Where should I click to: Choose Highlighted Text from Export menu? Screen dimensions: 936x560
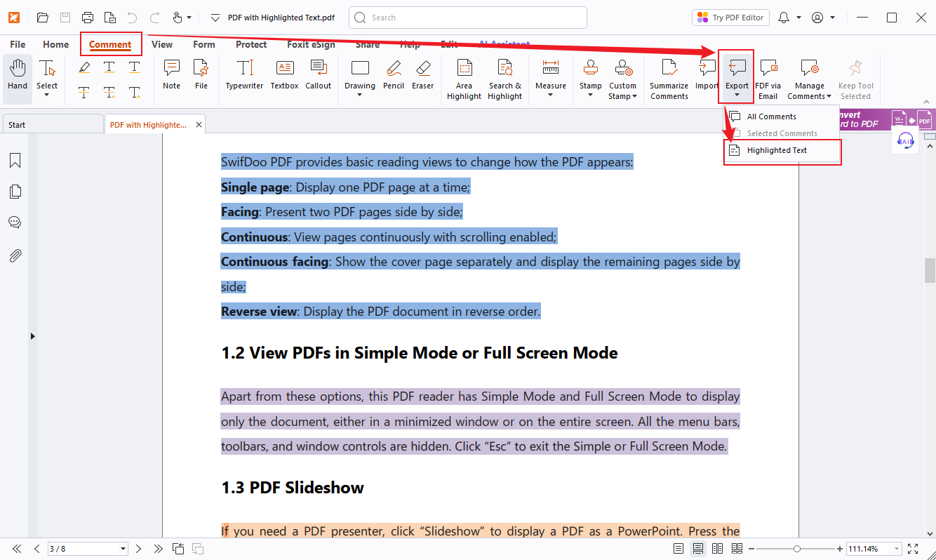coord(777,150)
